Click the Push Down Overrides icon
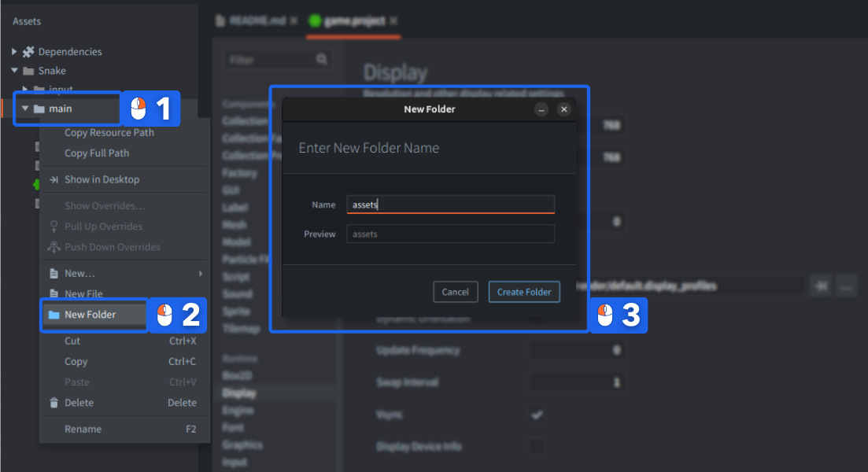The image size is (868, 472). [x=52, y=246]
